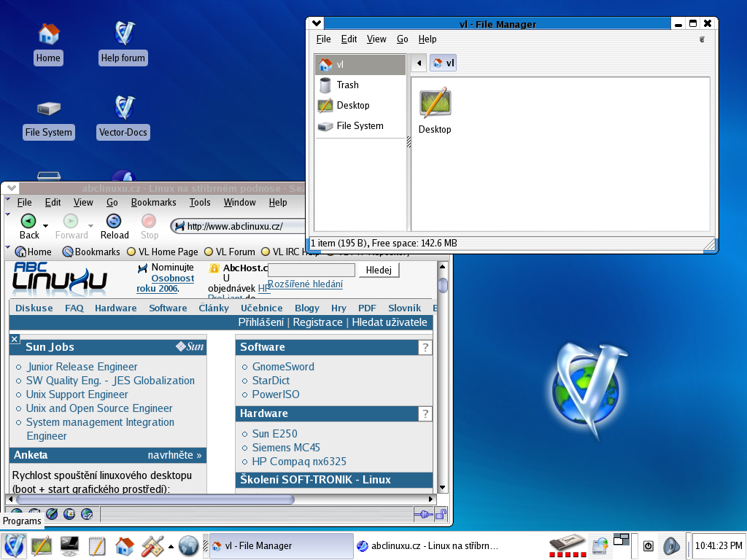
Task: Click the power/logout panel button
Action: tap(648, 545)
